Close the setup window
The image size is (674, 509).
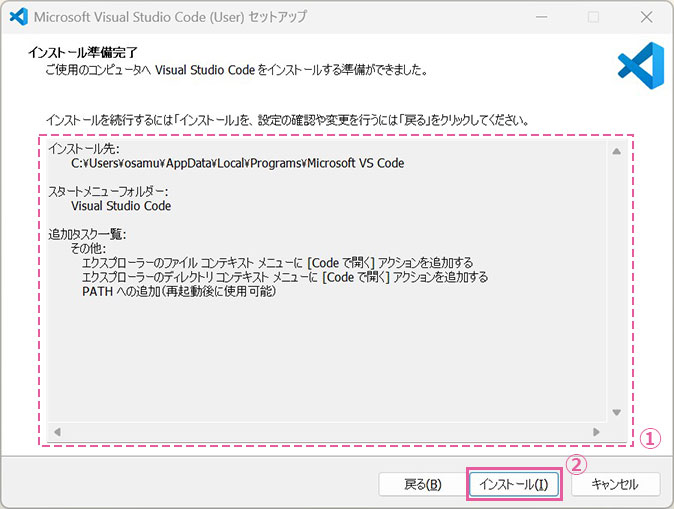[646, 17]
